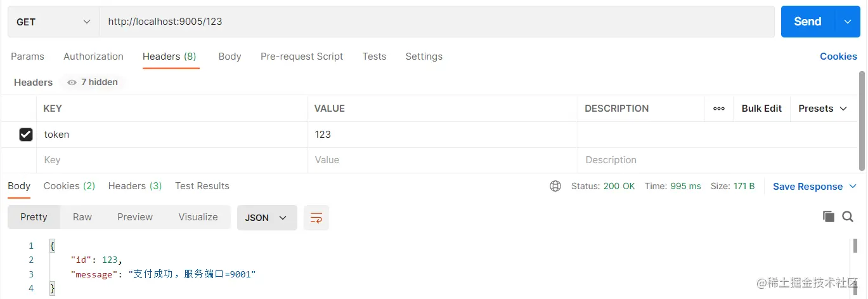
Task: Click the Status: 200 OK indicator
Action: point(603,186)
